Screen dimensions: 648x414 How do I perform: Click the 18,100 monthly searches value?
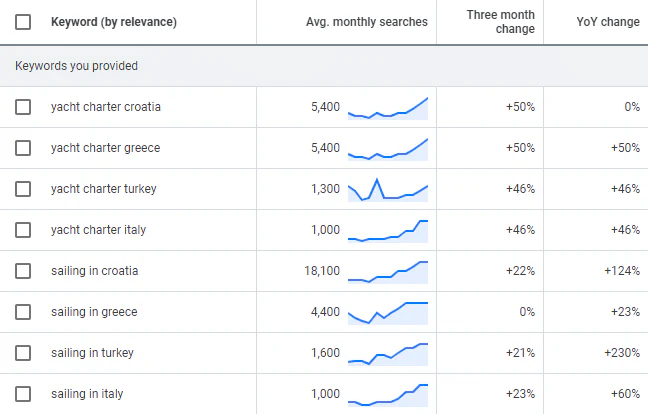322,271
